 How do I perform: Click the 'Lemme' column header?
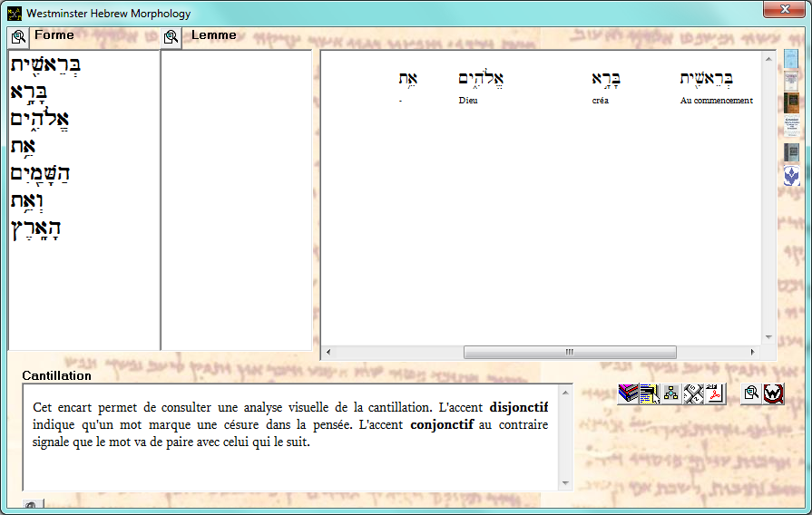click(x=213, y=35)
